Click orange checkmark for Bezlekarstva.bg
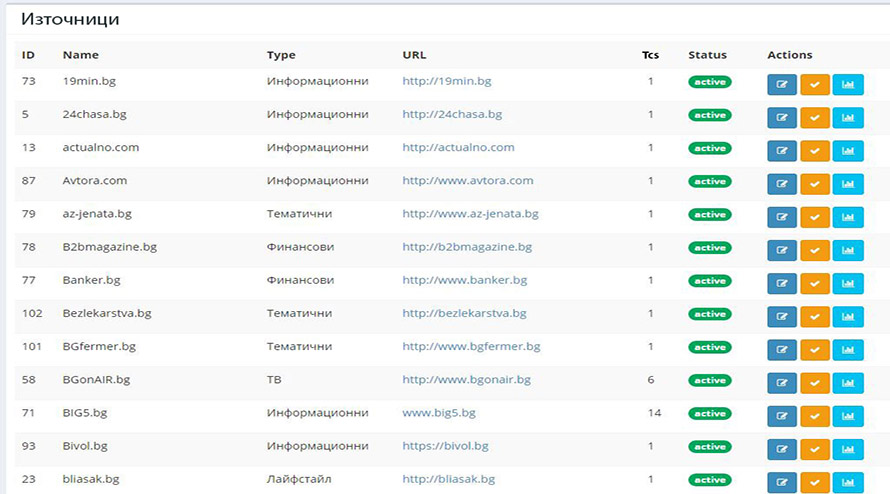This screenshot has height=494, width=890. pyautogui.click(x=815, y=316)
